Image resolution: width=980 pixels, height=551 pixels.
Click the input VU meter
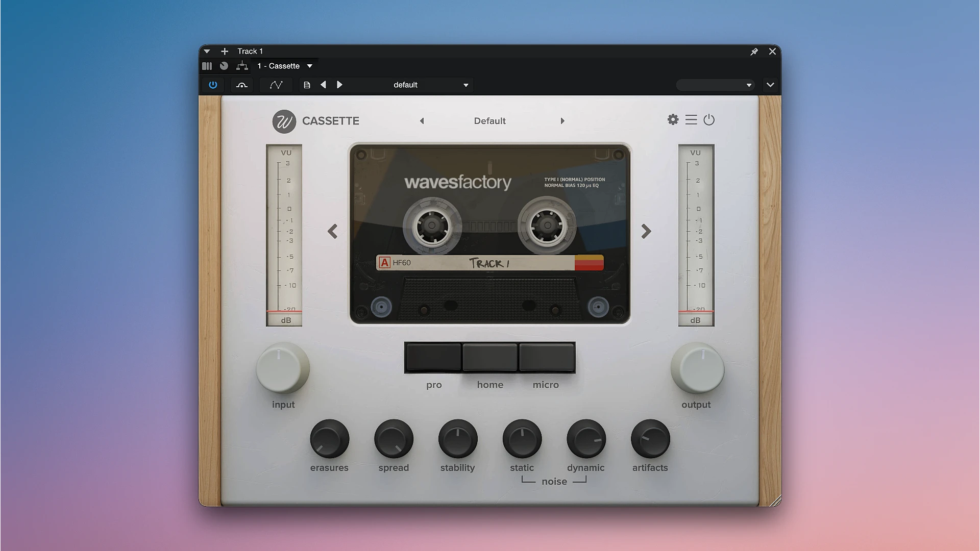click(x=284, y=235)
